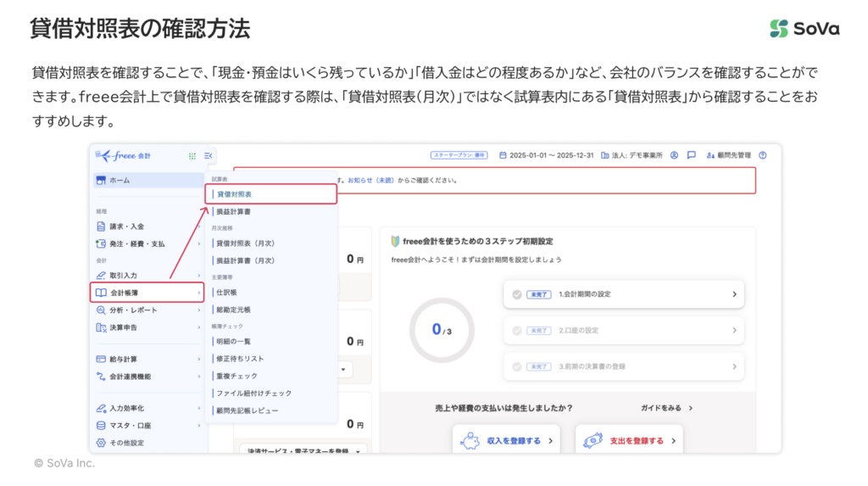This screenshot has width=868, height=486.
Task: Click the help question mark icon
Action: [x=763, y=156]
